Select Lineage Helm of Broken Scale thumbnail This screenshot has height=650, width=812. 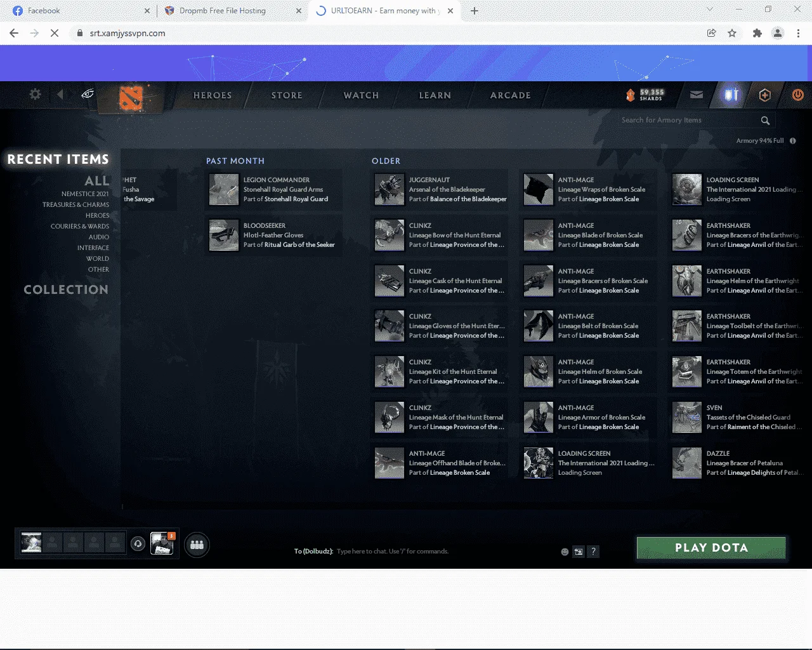(539, 372)
